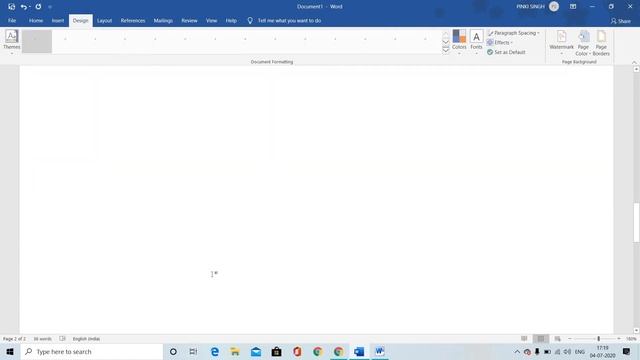
Task: Click the word count in status bar
Action: (42, 339)
